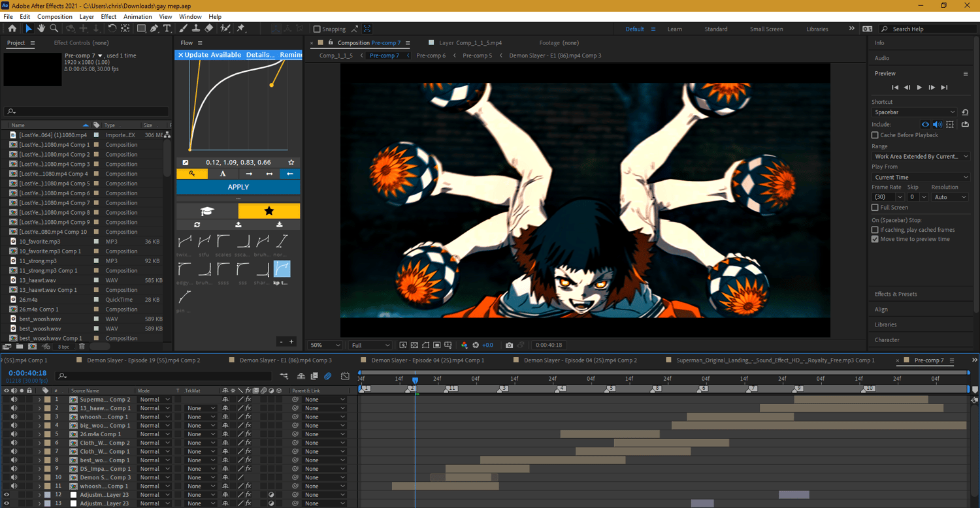Switch to Demon Slayer - E1 (86).mp4 Comp 3 tab

[x=286, y=360]
